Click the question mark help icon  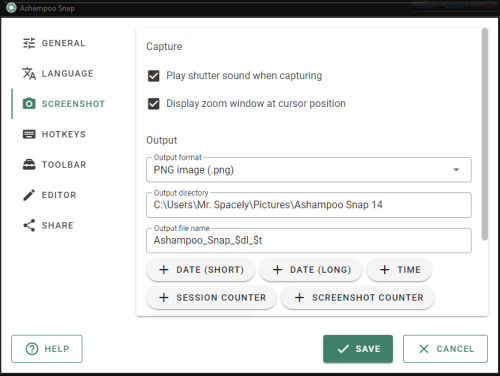click(x=32, y=349)
